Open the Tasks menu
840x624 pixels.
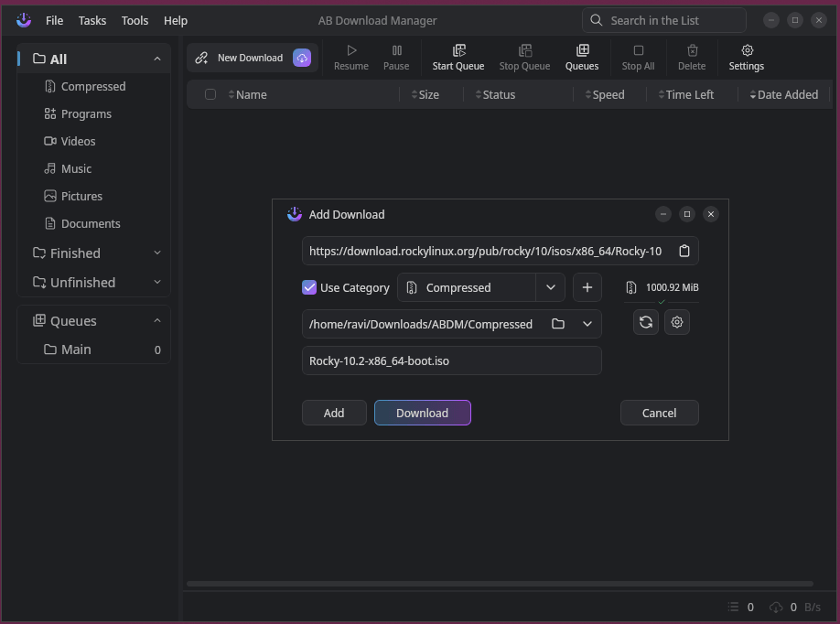pos(92,20)
